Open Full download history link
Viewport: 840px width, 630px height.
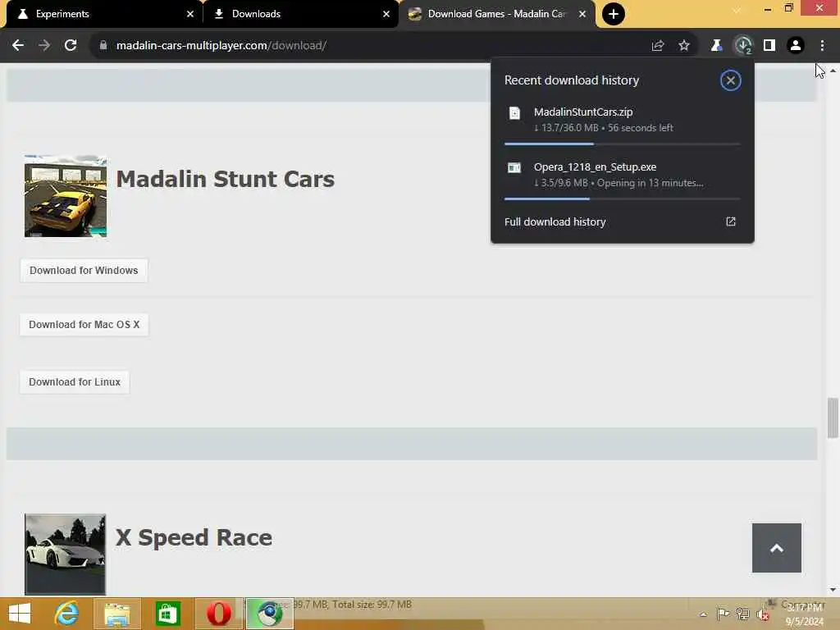555,221
